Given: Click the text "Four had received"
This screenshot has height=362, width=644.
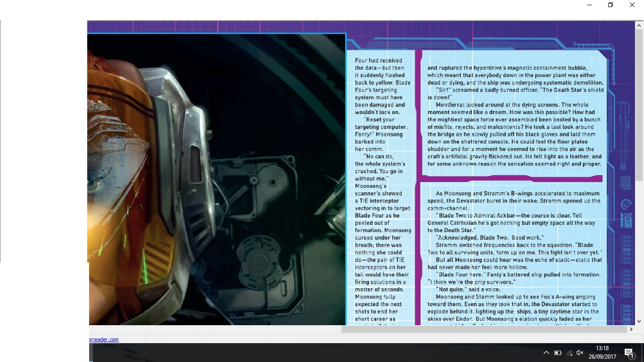Looking at the screenshot, I should click(379, 60).
